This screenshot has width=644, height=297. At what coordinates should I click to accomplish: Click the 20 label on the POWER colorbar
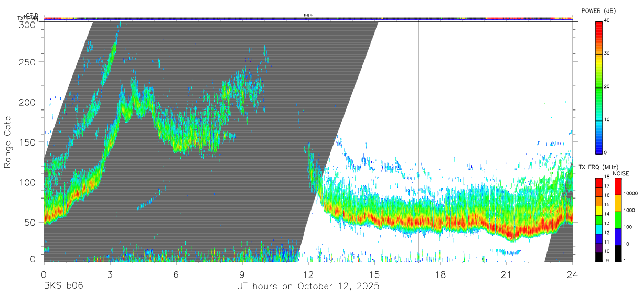point(607,86)
